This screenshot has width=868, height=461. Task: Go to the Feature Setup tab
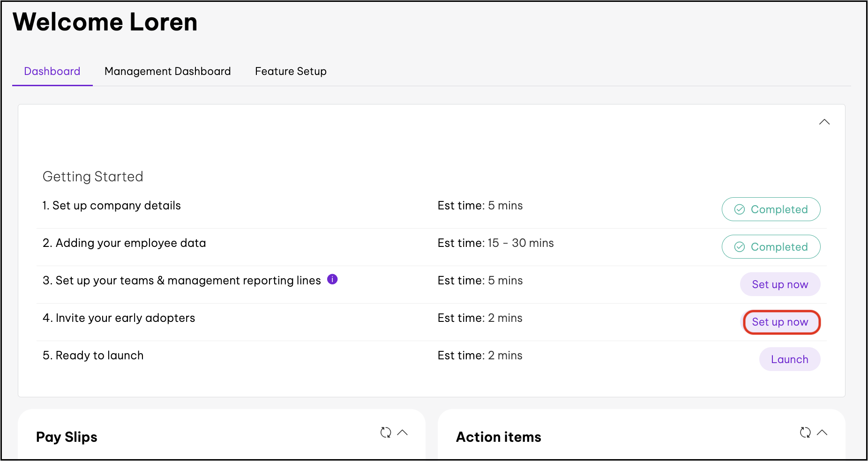pyautogui.click(x=291, y=71)
